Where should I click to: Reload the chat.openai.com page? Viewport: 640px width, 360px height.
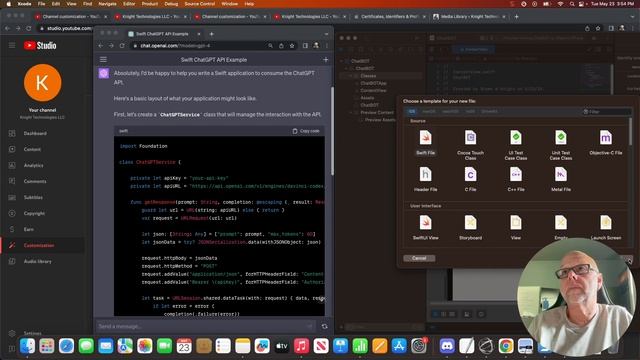pos(122,46)
